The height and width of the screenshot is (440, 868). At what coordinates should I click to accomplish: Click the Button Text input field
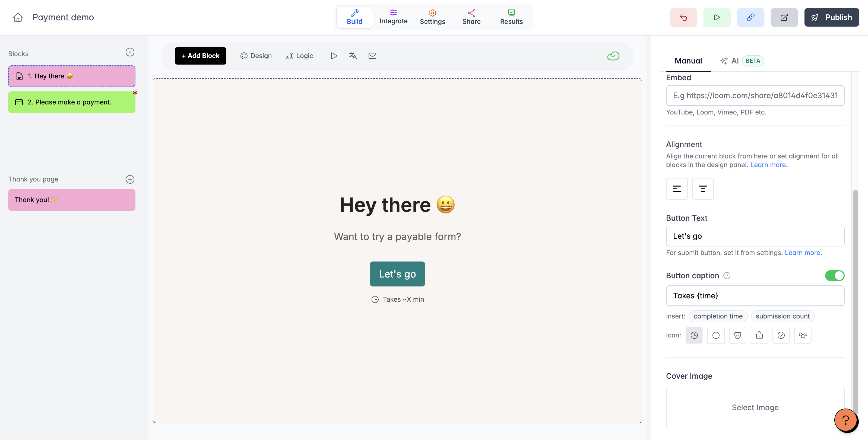(755, 236)
